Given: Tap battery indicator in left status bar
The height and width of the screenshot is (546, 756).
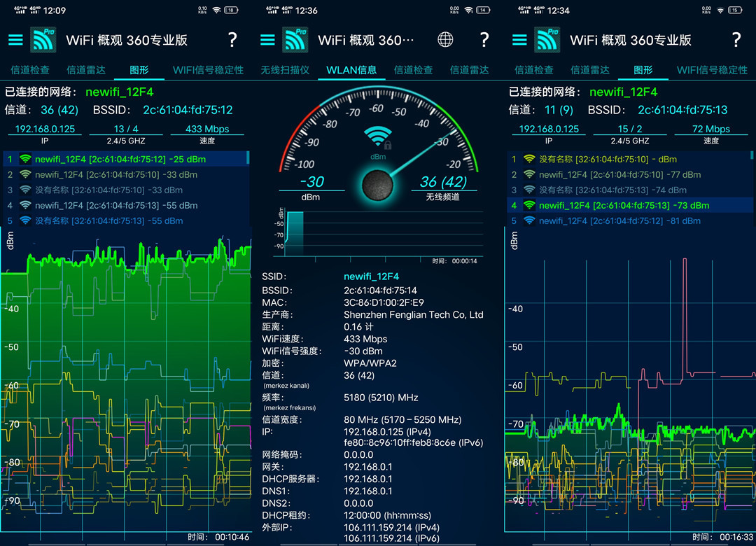Looking at the screenshot, I should point(231,10).
